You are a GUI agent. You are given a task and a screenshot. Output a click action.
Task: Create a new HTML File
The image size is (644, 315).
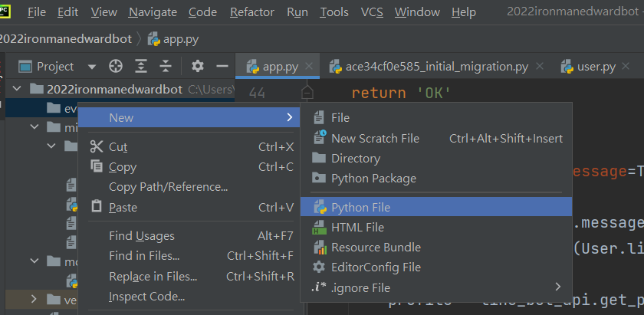436,227
